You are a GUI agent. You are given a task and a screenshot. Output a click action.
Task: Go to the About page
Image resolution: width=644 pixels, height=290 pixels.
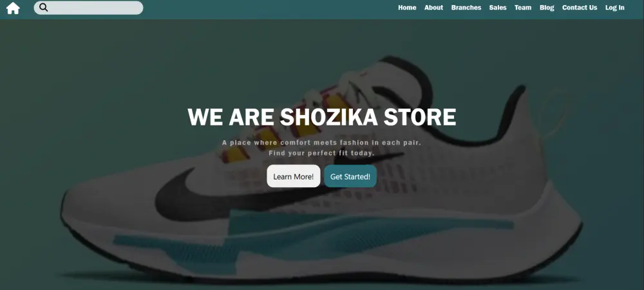pos(433,8)
